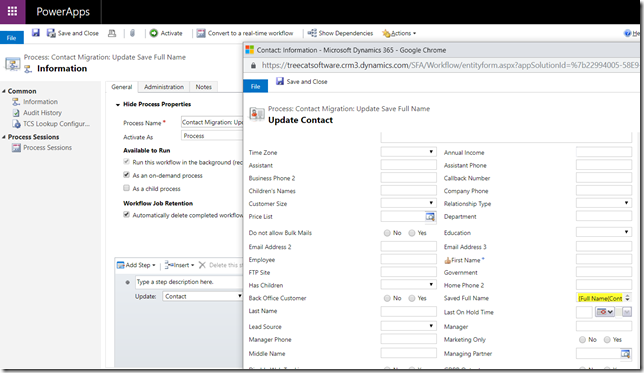Open the Actions dropdown menu
Image resolution: width=644 pixels, height=373 pixels.
point(399,33)
